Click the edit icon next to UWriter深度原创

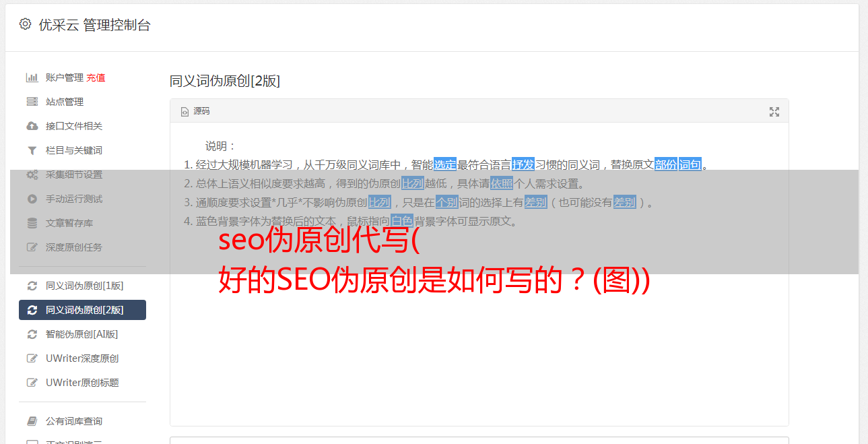[x=32, y=358]
